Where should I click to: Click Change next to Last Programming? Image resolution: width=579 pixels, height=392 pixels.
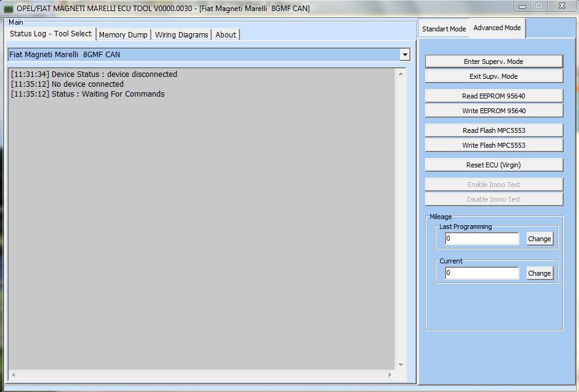click(540, 239)
